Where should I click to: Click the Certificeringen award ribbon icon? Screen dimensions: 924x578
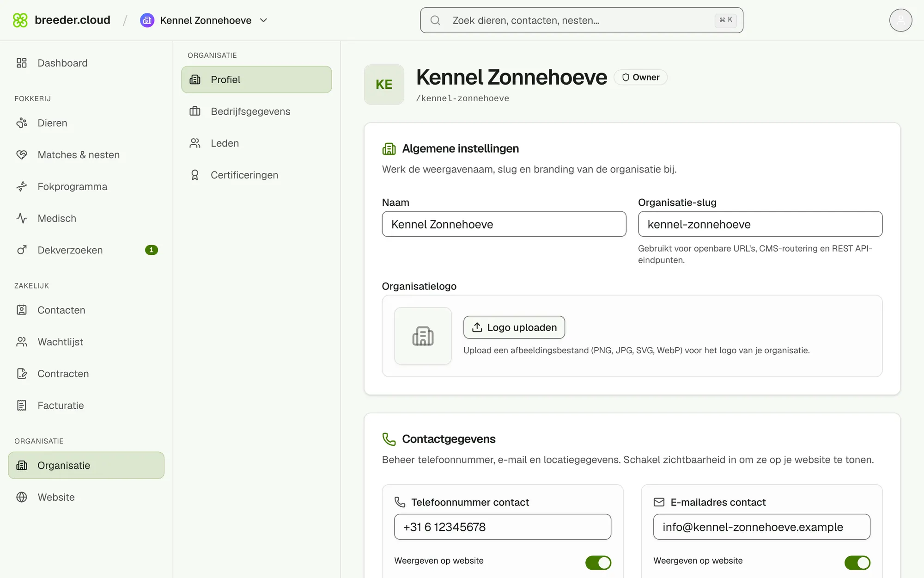click(195, 175)
